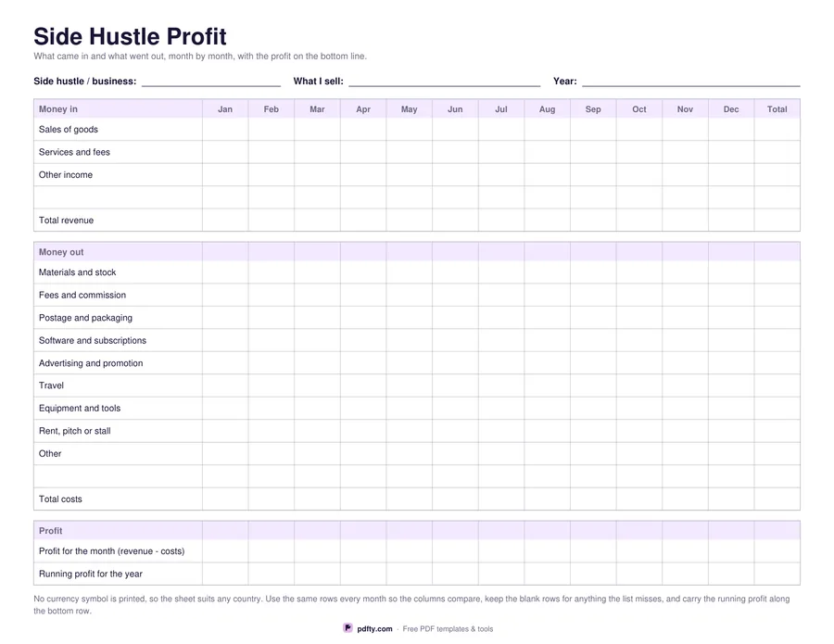Click the Equipment and tools row label
The height and width of the screenshot is (644, 834).
[80, 409]
